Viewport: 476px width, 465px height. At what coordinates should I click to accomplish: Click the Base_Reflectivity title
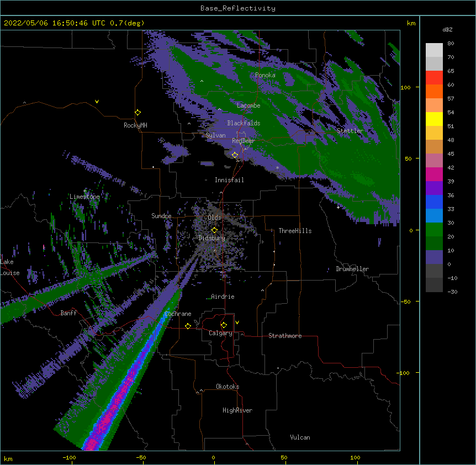[x=237, y=8]
